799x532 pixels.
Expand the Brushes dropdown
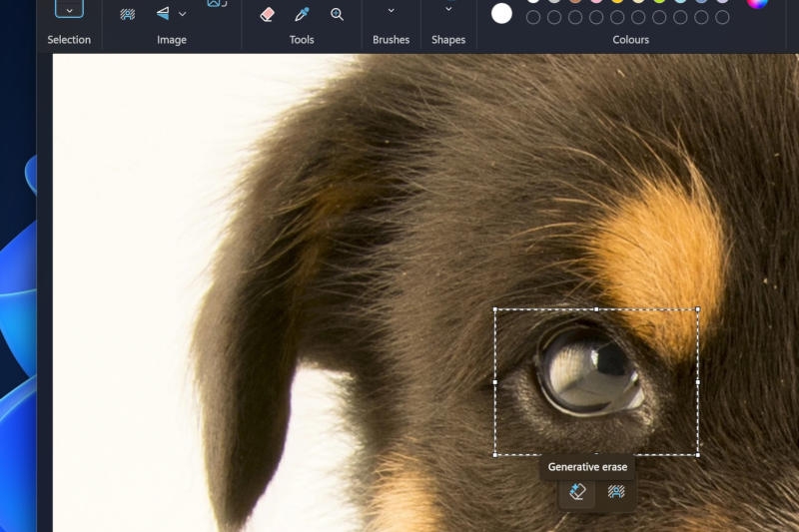point(391,11)
